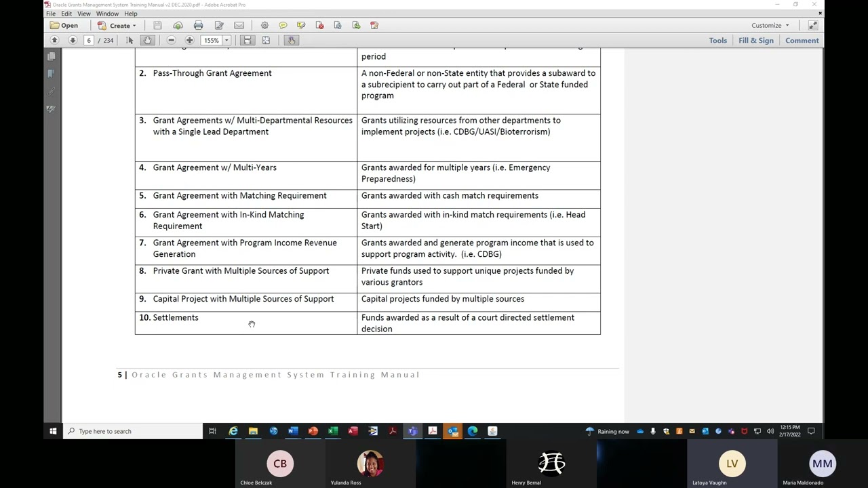Open the Attachments paperclip panel
868x488 pixels.
(52, 91)
